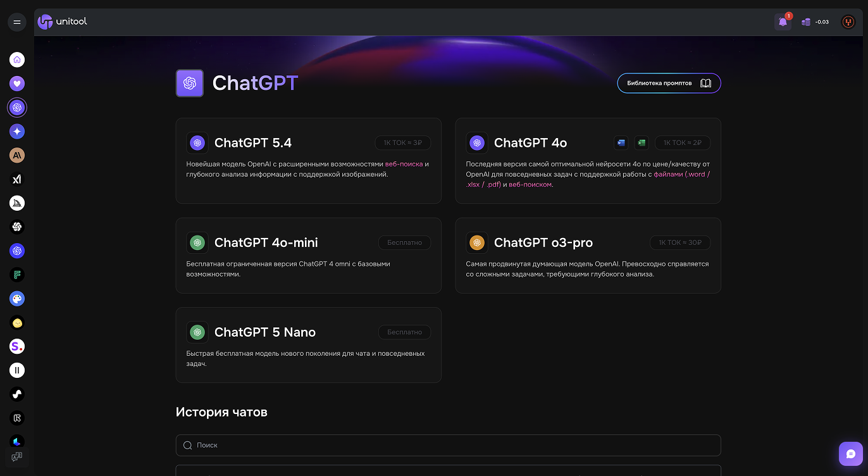Open the hamburger sidebar menu

(x=17, y=22)
